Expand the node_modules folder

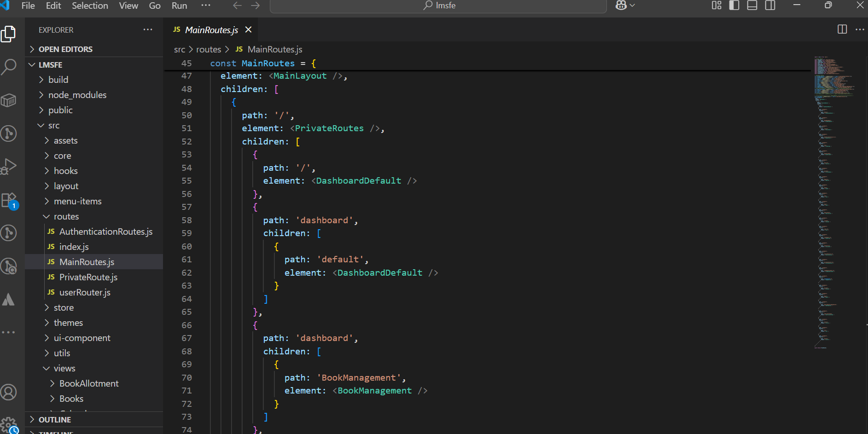pyautogui.click(x=77, y=95)
